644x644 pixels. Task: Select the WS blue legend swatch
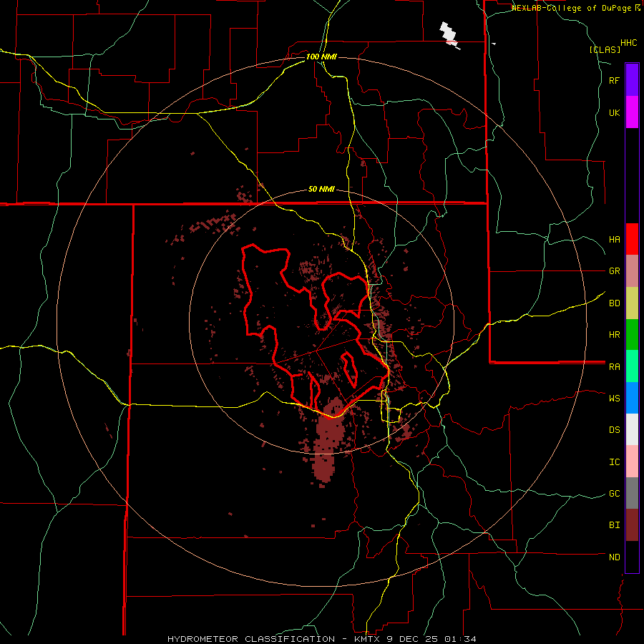coord(632,398)
